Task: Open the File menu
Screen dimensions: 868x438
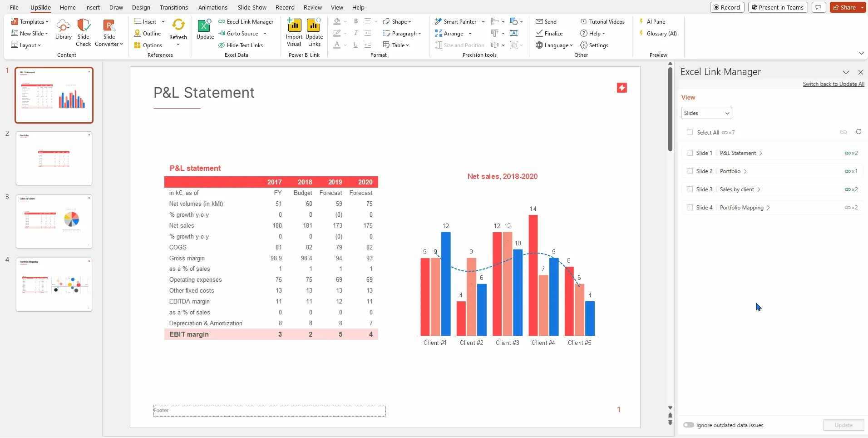Action: pos(14,7)
